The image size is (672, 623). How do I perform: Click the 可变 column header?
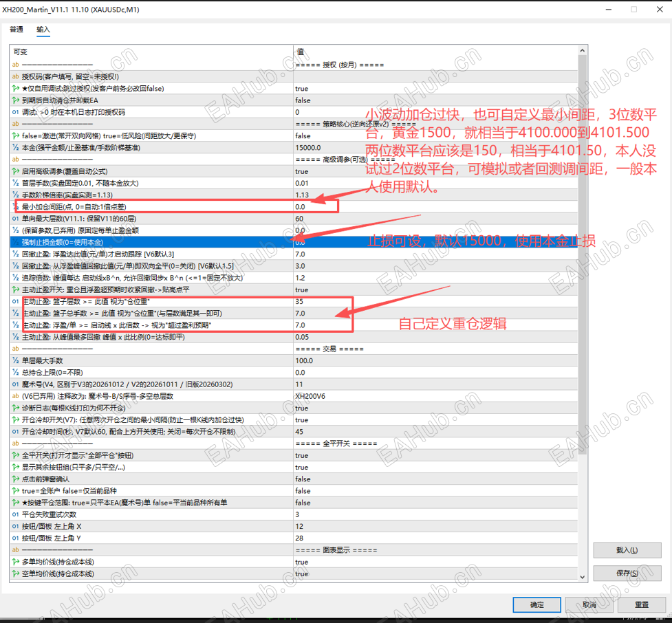151,52
